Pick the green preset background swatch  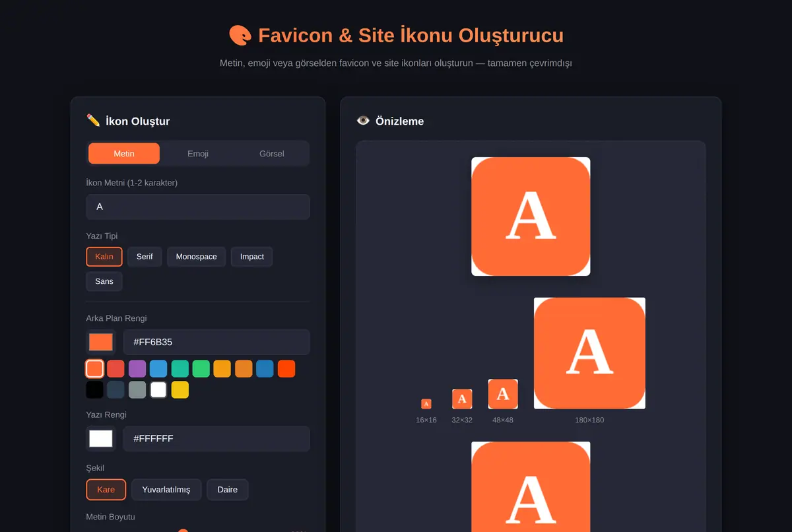[201, 368]
